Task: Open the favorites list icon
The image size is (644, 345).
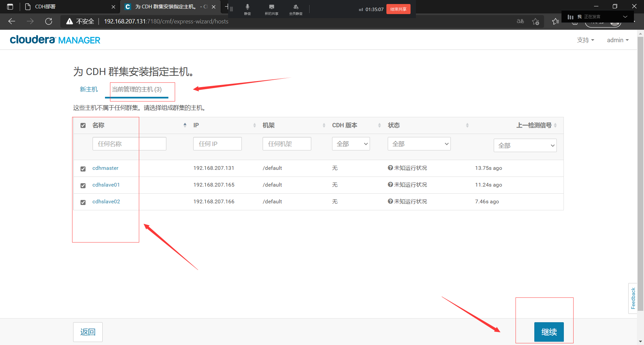Action: point(555,21)
